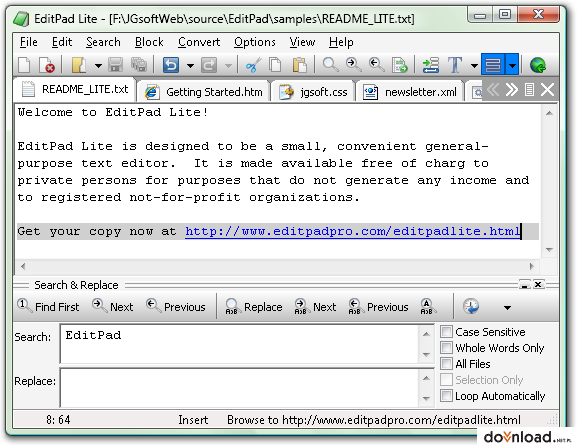Click Next beside the Replace button

coord(315,306)
